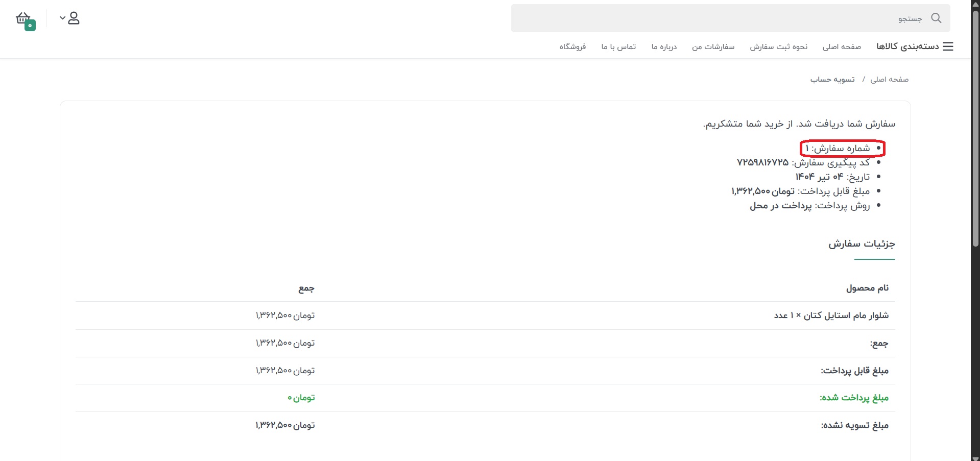
Task: Click the مبلغ تسویه نشده label
Action: pos(854,425)
